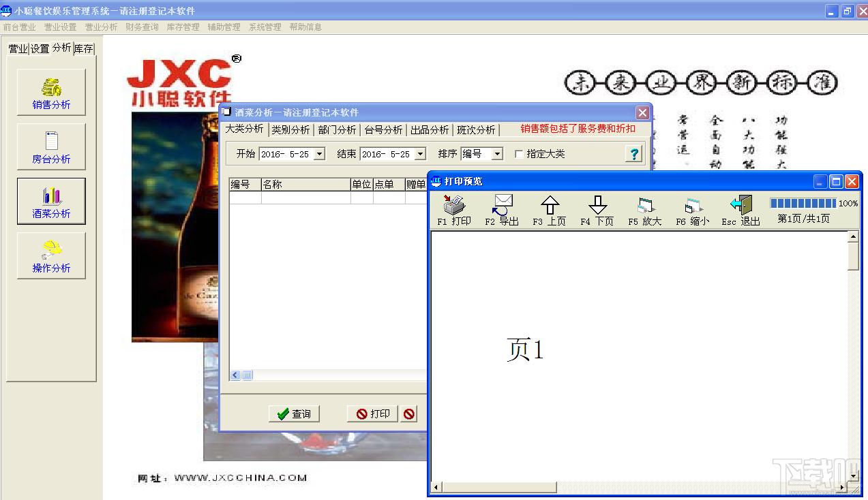Zoom in with F5 放大 icon

645,210
